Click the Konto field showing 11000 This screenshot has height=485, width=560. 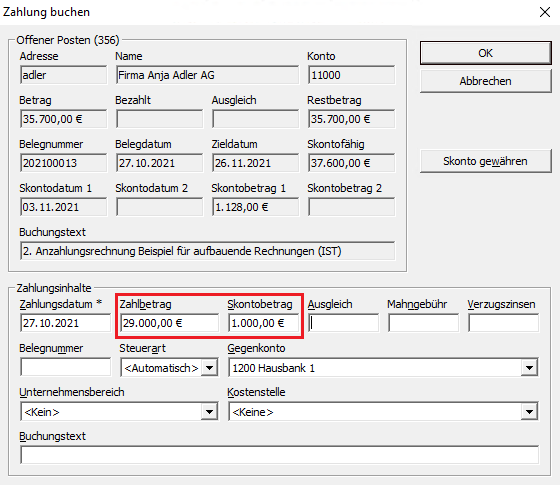pyautogui.click(x=351, y=75)
